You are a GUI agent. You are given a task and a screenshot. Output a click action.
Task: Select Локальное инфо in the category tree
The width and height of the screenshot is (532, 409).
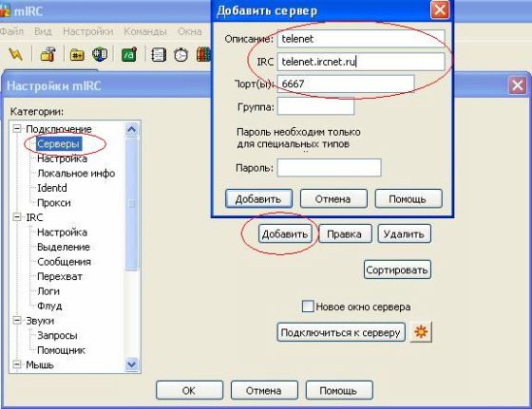coord(76,174)
